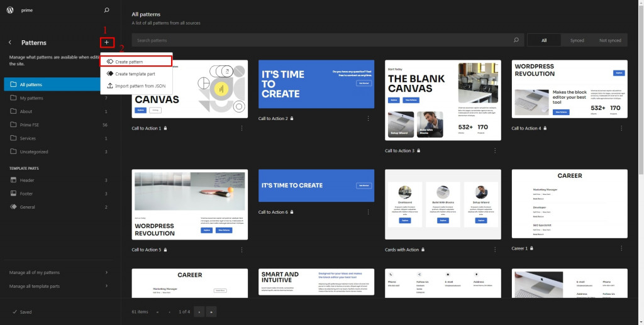This screenshot has height=325, width=644.
Task: Go to the next page of patterns
Action: click(199, 312)
